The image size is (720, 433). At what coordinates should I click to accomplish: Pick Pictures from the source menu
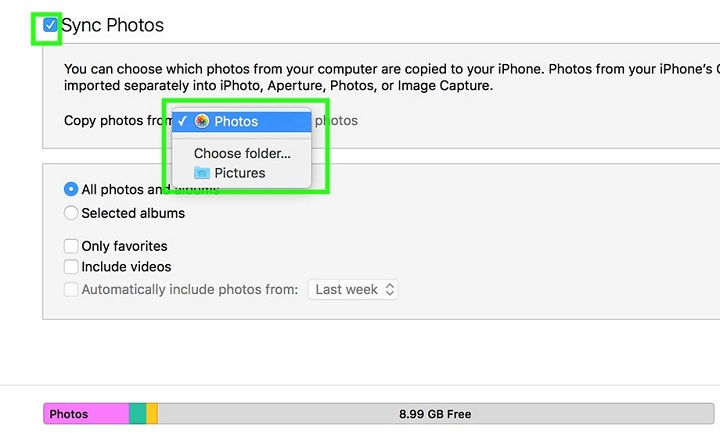242,173
